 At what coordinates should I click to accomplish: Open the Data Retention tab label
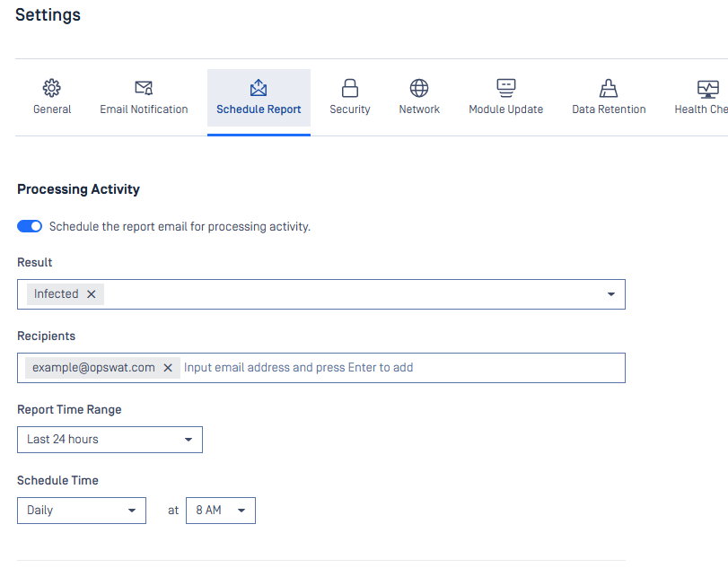tap(609, 109)
